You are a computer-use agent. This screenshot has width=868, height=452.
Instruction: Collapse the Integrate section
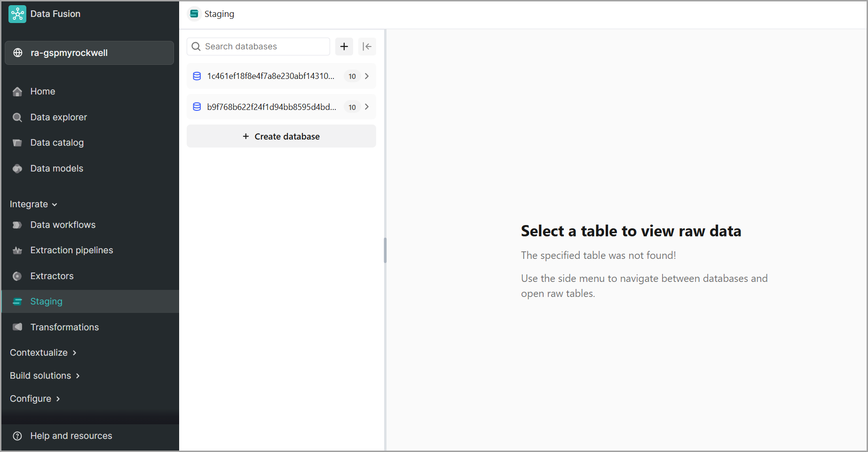[x=33, y=204]
